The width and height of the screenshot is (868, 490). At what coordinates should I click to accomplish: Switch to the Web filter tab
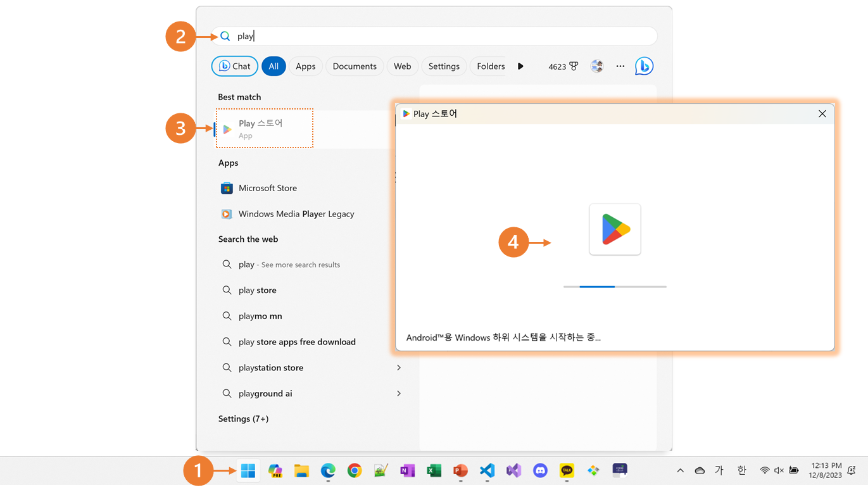point(402,66)
